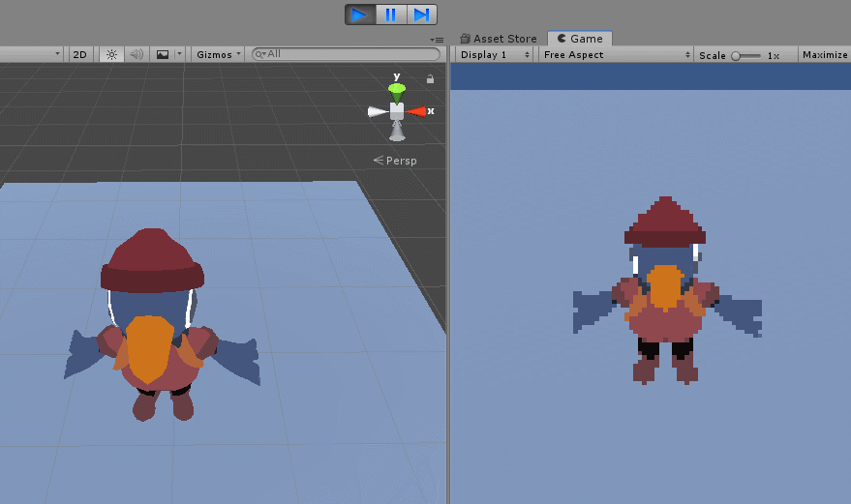Toggle Persp projection label

point(395,161)
